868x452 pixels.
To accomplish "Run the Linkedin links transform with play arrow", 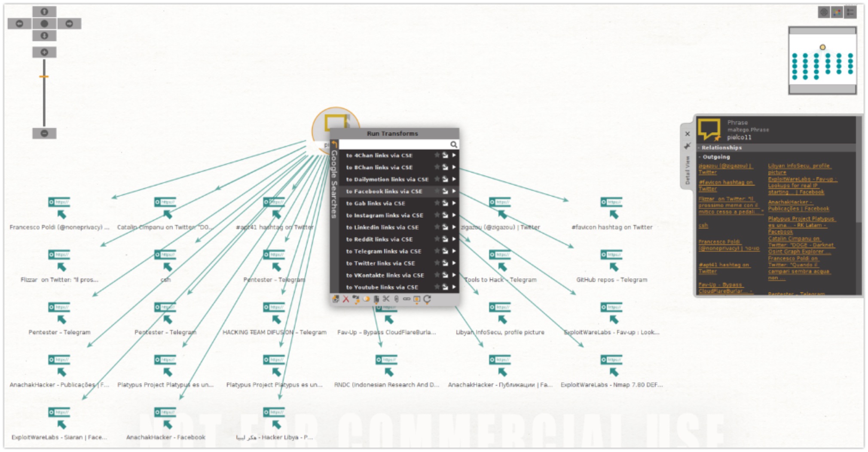I will [x=454, y=227].
